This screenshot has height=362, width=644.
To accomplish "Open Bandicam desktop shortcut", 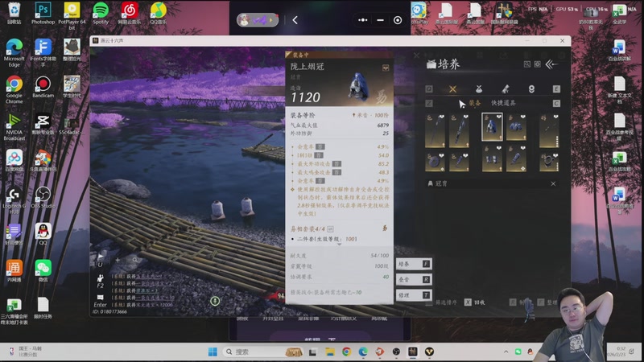I will click(43, 87).
